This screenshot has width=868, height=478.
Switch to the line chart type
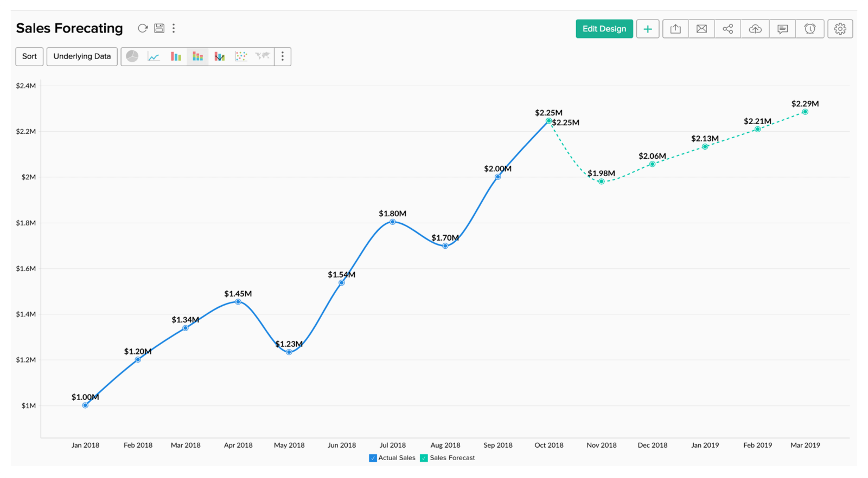(154, 56)
